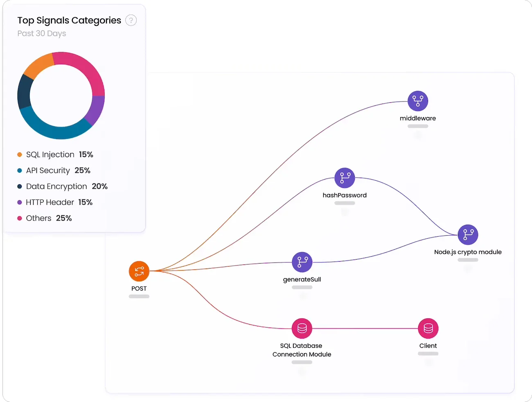
Task: Click the orange SQL Injection legend dot
Action: point(20,155)
